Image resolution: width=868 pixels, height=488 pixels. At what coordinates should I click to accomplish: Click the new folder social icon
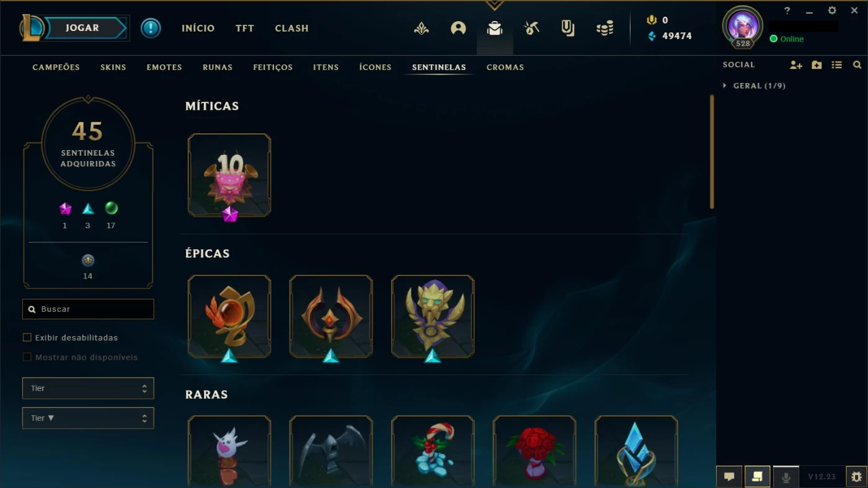pyautogui.click(x=817, y=64)
